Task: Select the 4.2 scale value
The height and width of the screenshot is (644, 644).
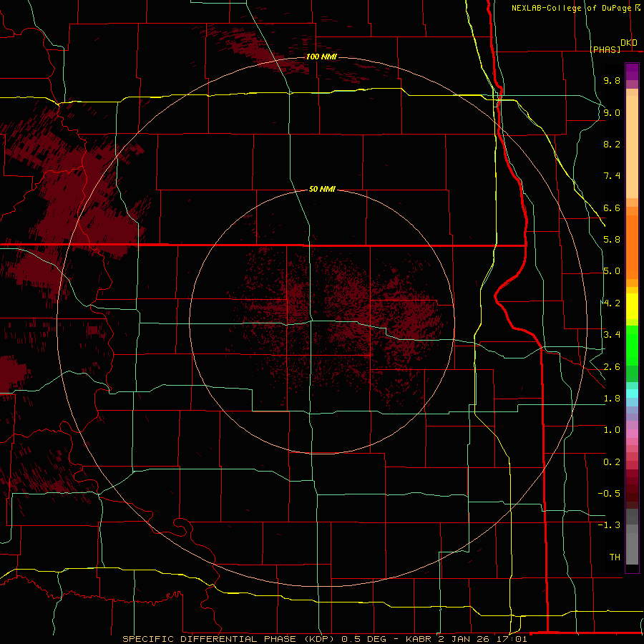Action: pos(612,303)
